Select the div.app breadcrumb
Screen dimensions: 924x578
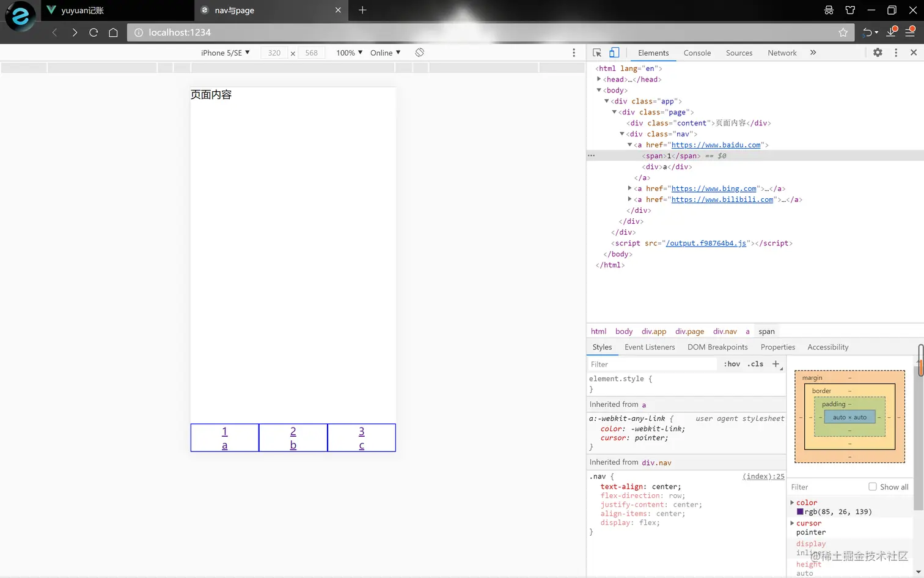click(x=654, y=331)
